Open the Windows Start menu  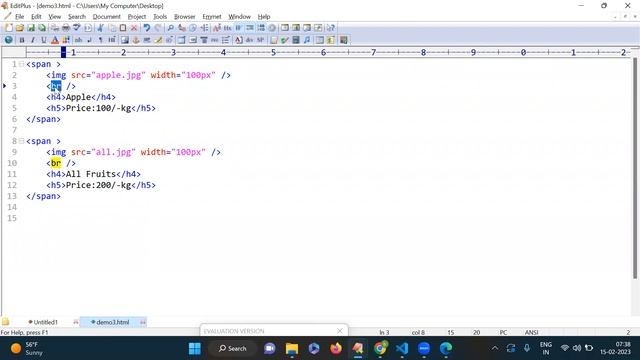(195, 349)
